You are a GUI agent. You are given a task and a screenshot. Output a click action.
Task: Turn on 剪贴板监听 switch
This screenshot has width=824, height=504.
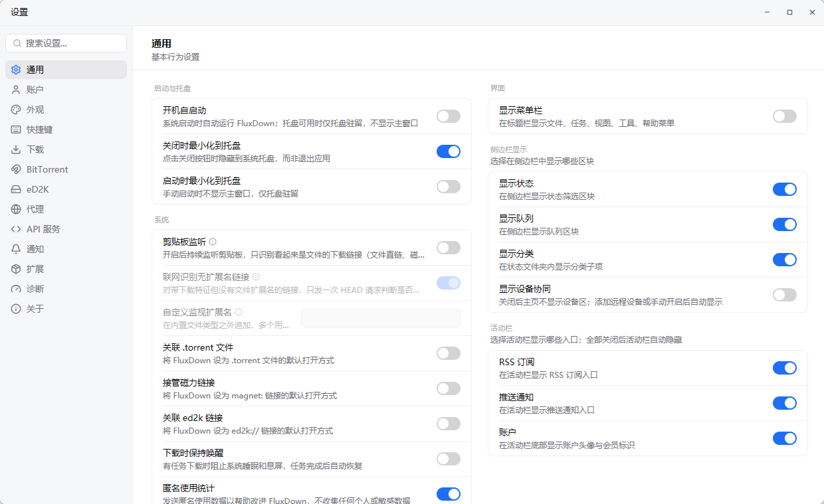click(449, 248)
